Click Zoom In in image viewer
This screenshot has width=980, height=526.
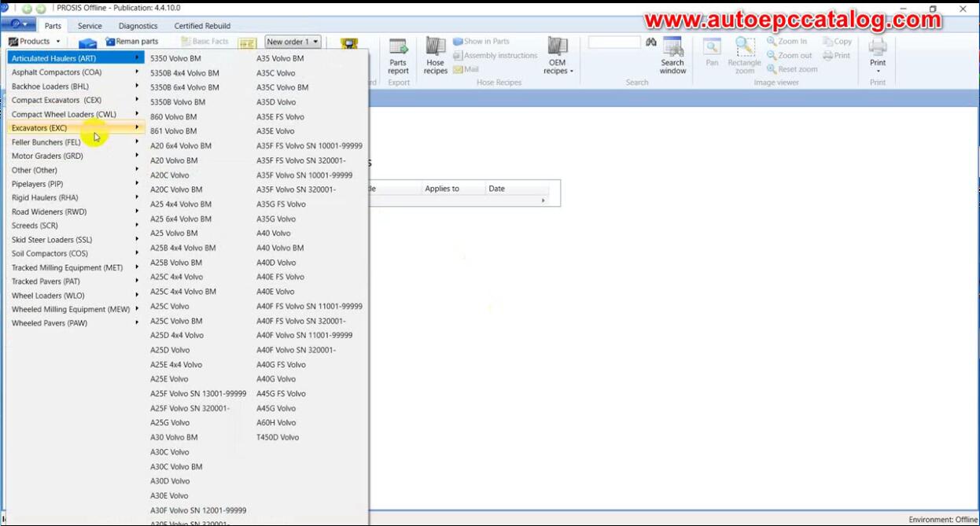(x=787, y=42)
